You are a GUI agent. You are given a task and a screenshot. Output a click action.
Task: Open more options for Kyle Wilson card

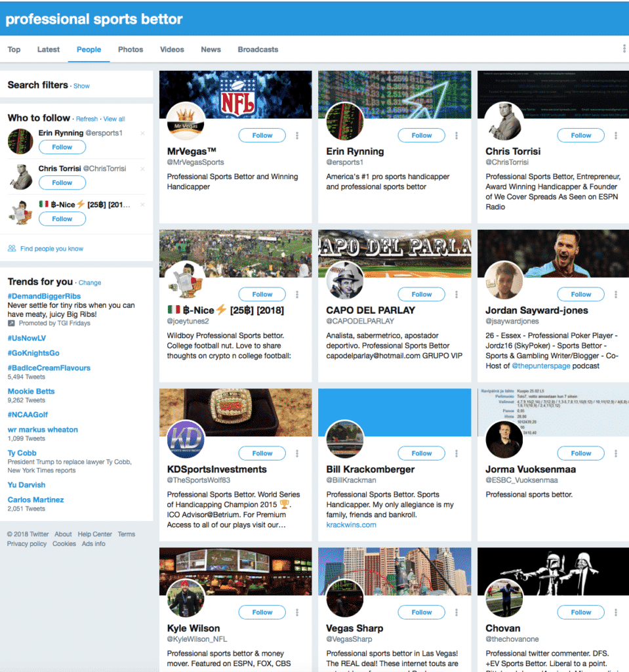click(297, 612)
